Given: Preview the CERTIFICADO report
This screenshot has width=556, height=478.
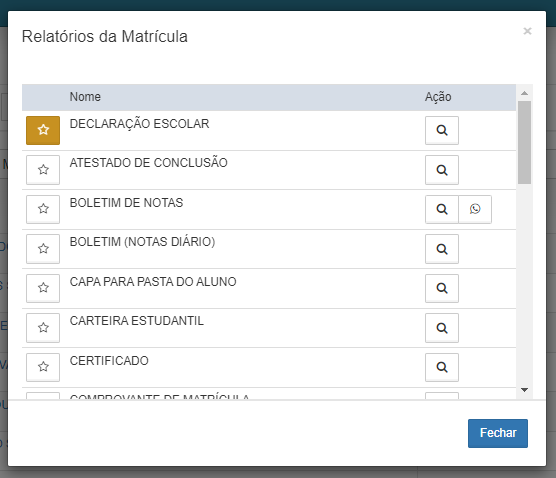Looking at the screenshot, I should (x=442, y=367).
